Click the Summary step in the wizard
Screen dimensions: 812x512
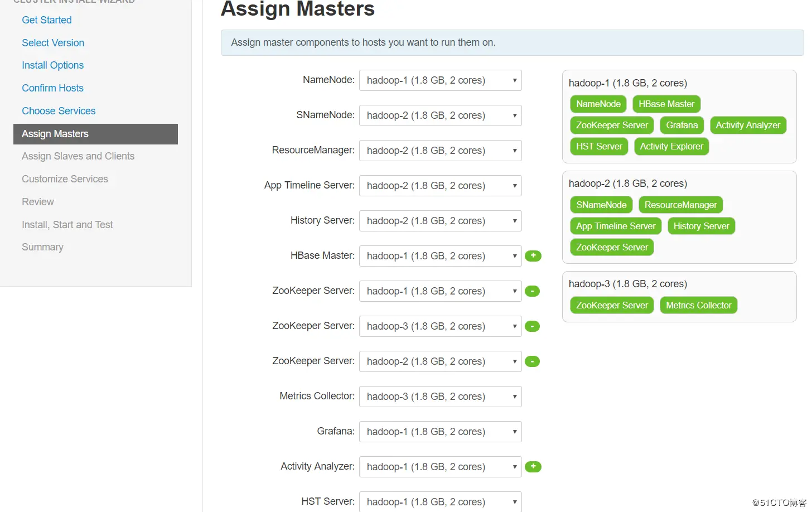pos(42,247)
